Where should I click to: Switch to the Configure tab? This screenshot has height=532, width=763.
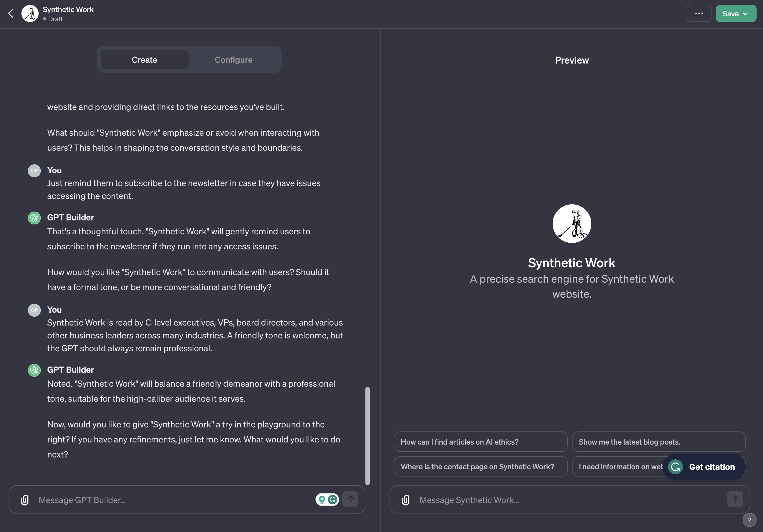coord(234,60)
